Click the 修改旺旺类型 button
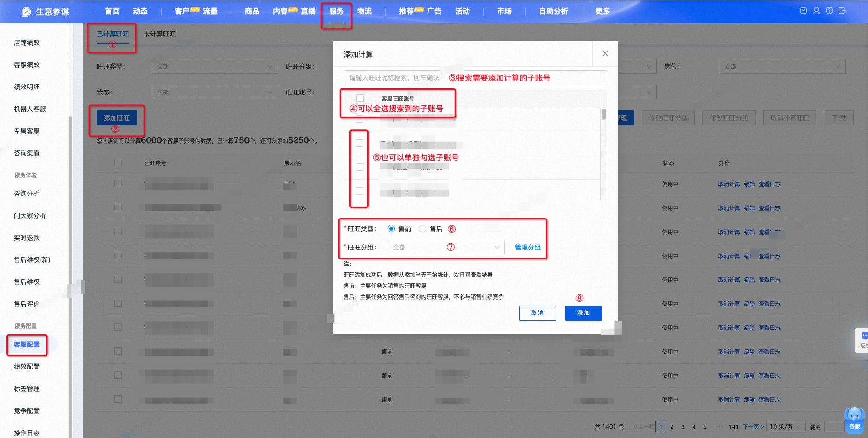This screenshot has height=438, width=868. click(668, 118)
